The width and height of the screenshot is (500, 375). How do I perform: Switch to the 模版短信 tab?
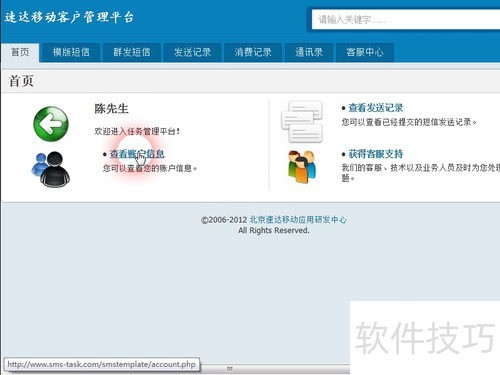[x=71, y=52]
